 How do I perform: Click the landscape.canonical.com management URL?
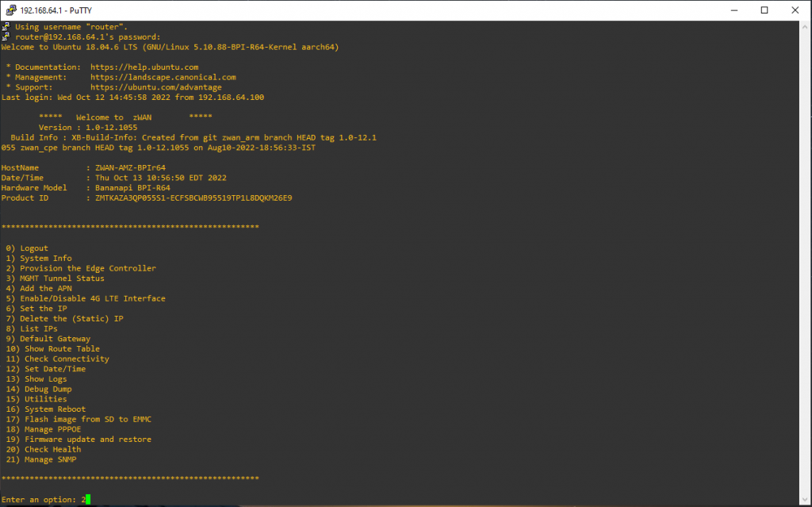pos(163,78)
